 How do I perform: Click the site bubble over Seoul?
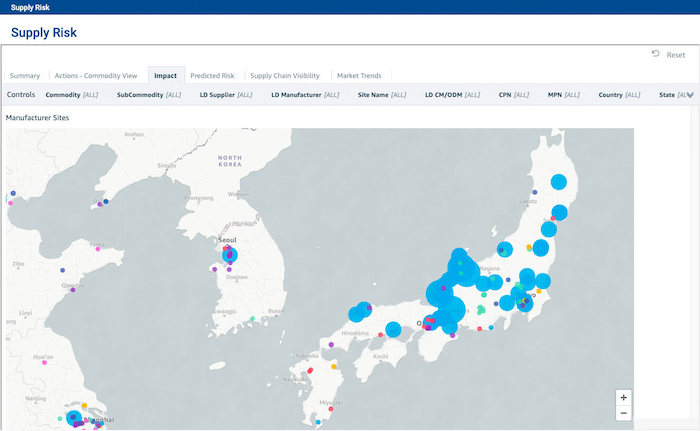click(229, 257)
